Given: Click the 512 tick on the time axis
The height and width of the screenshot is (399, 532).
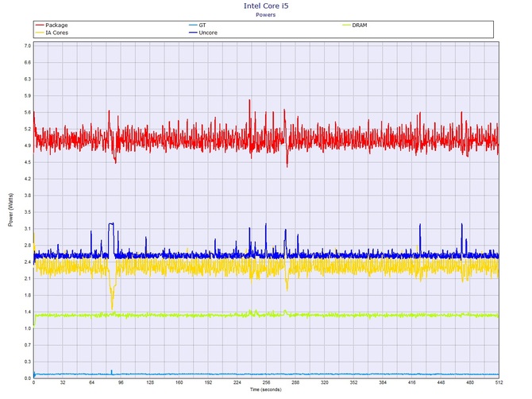Looking at the screenshot, I should coord(499,382).
